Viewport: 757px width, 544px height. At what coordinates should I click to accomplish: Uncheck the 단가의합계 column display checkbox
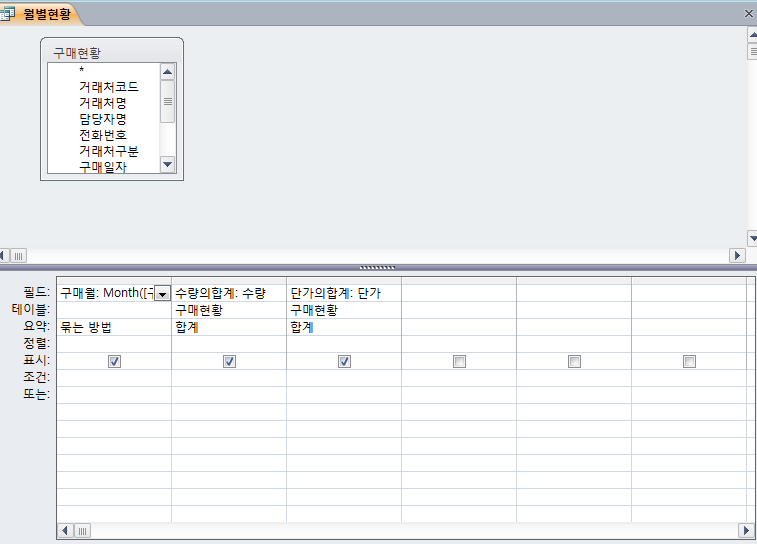344,361
